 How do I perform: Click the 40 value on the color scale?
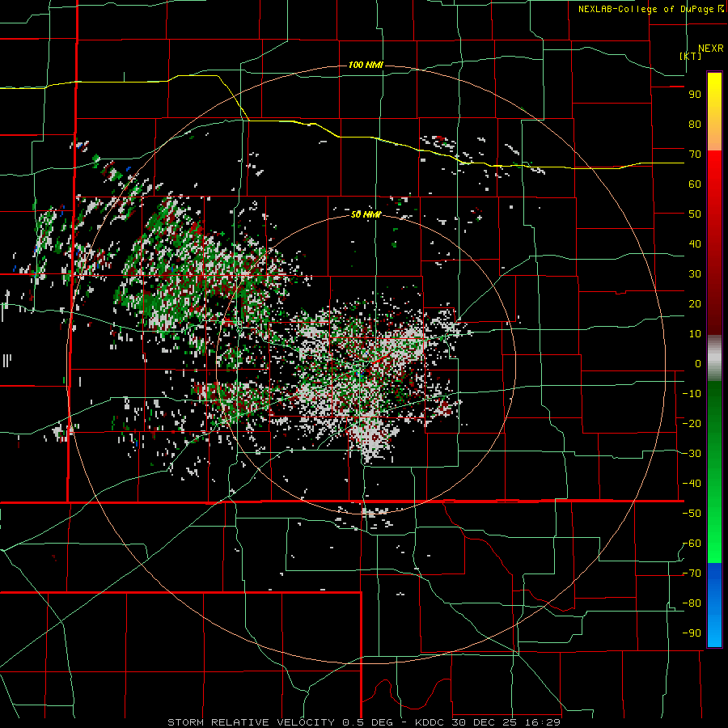[695, 244]
